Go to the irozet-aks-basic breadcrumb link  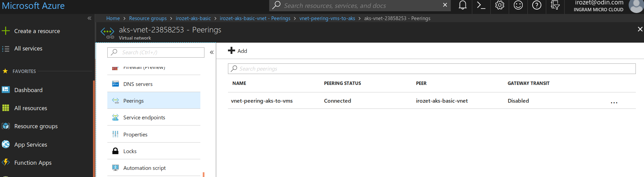(193, 18)
